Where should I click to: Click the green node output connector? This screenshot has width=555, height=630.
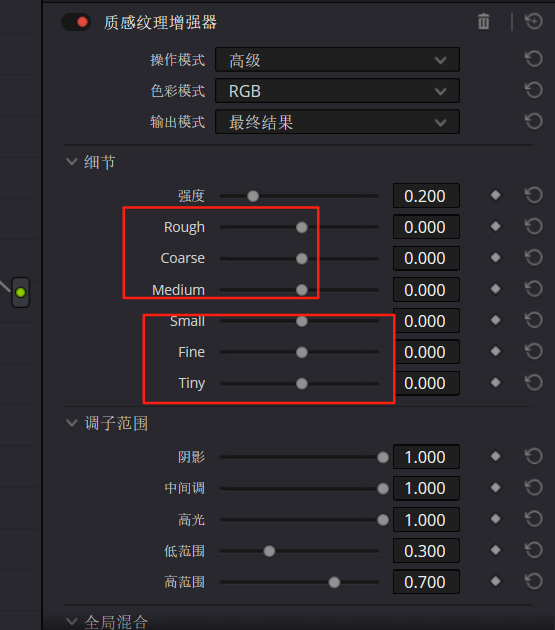(20, 292)
